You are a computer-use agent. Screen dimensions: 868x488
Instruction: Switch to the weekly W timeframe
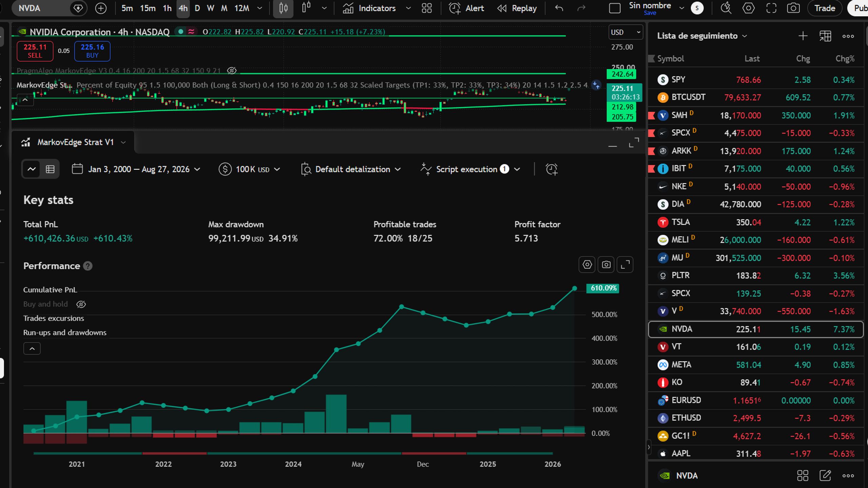coord(211,8)
